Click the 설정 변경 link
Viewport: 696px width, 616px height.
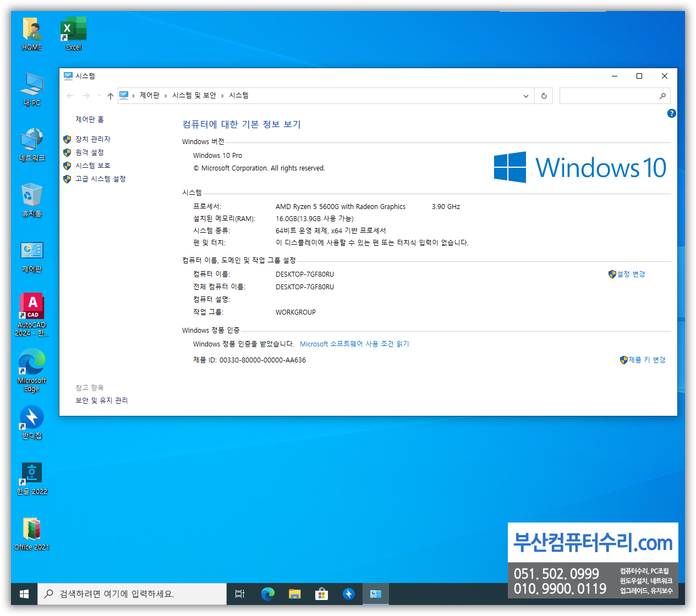pyautogui.click(x=631, y=274)
